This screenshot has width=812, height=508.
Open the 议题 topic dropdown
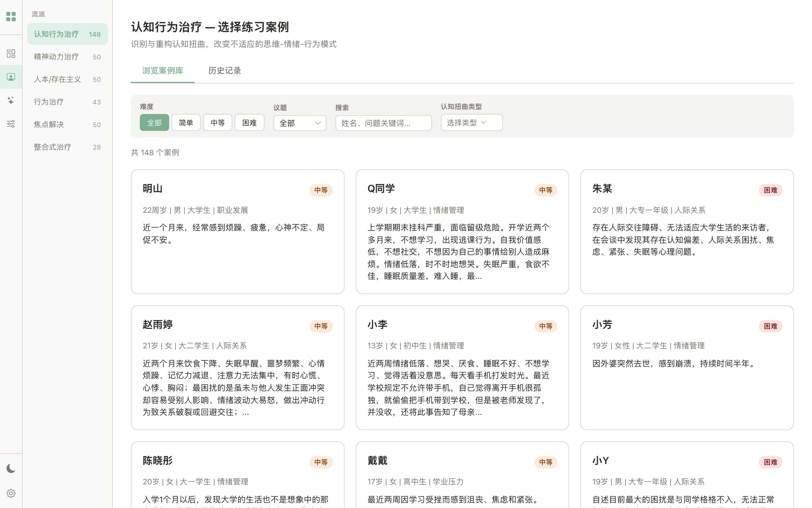[300, 123]
